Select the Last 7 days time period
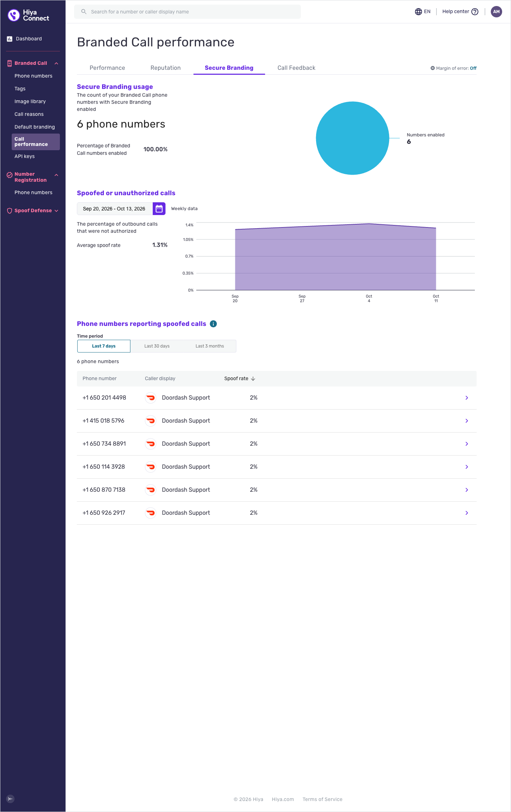 (x=104, y=346)
